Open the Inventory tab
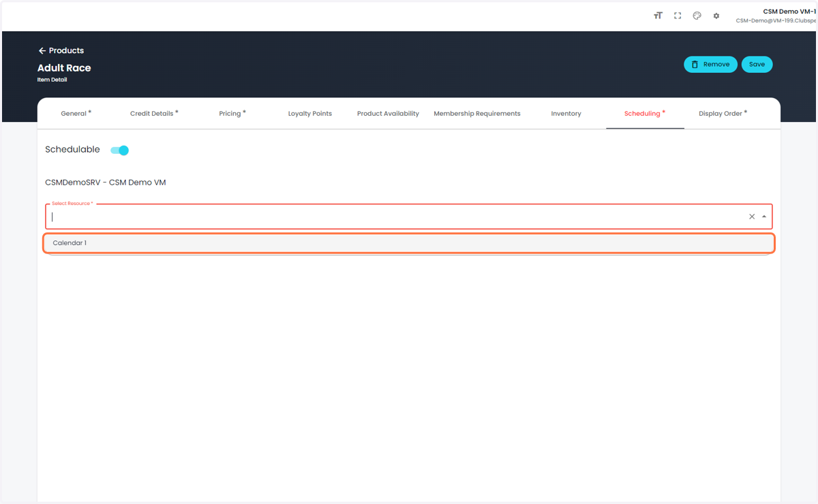The width and height of the screenshot is (818, 504). pos(566,113)
